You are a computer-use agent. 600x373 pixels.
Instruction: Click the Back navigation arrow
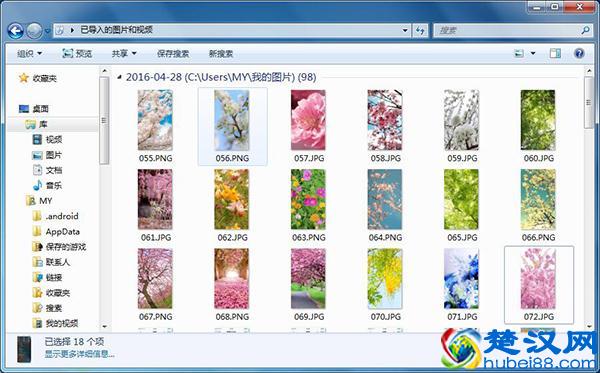[15, 31]
